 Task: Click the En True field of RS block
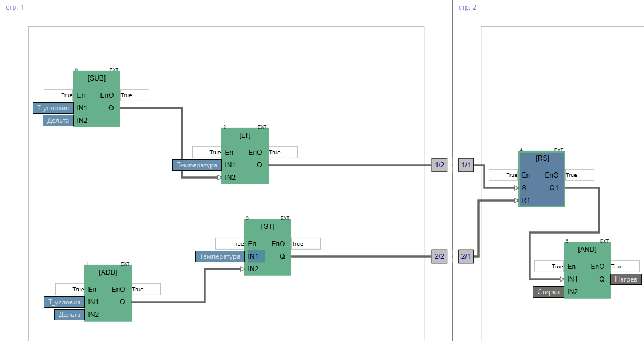click(x=503, y=175)
